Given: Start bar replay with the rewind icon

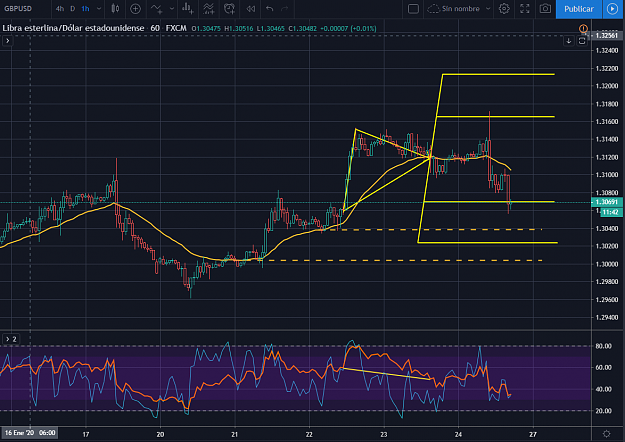Looking at the screenshot, I should pos(250,8).
